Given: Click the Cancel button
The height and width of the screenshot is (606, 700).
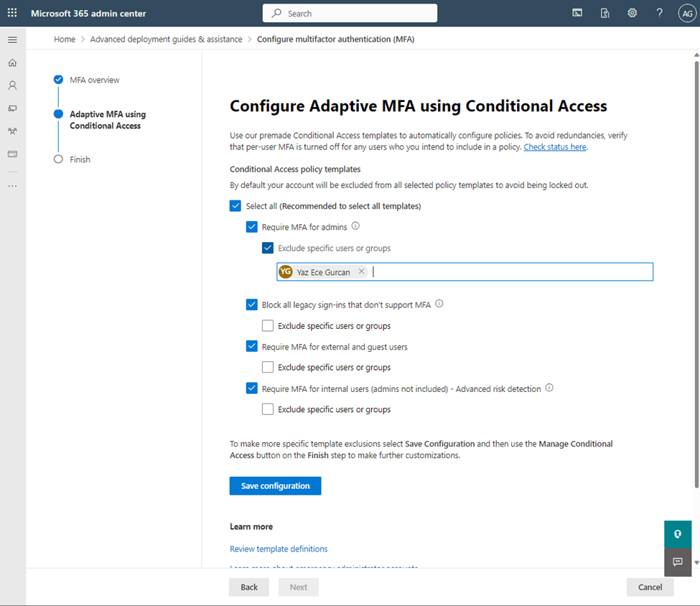Looking at the screenshot, I should [650, 587].
